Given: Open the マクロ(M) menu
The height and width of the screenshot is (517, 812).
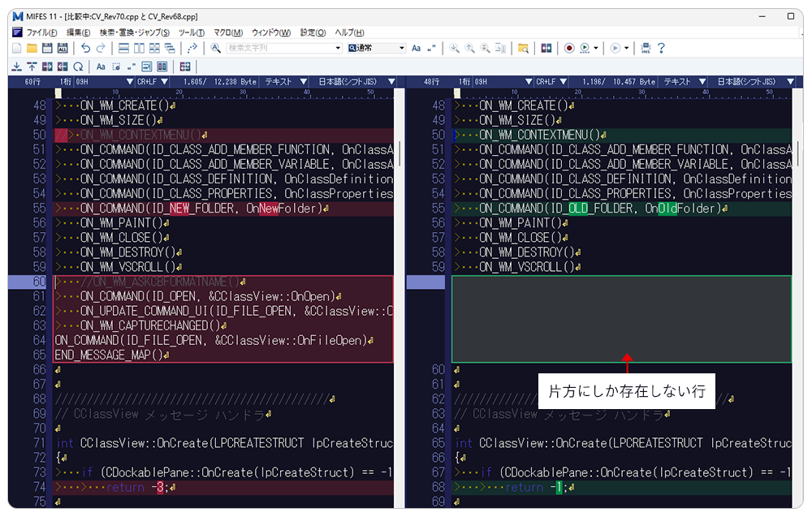Looking at the screenshot, I should (x=227, y=32).
